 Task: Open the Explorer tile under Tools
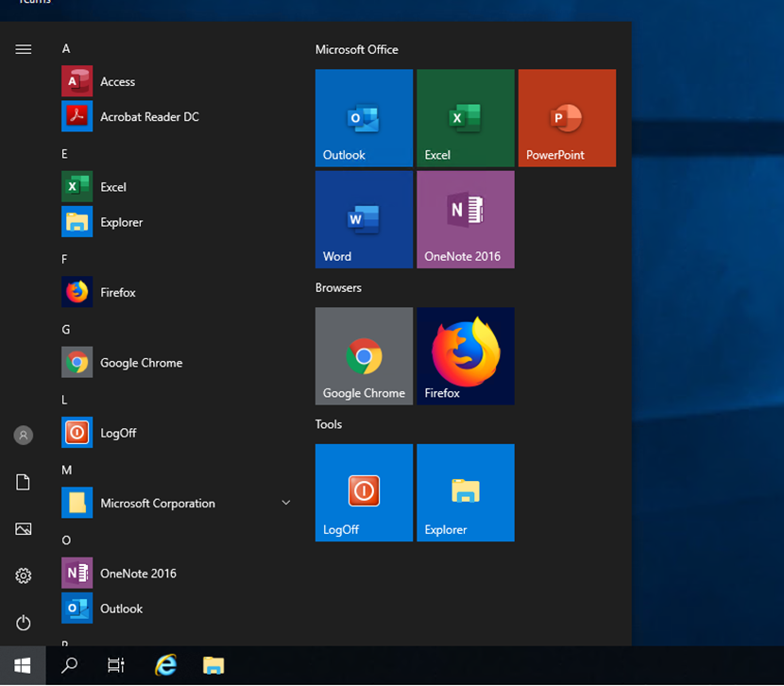[466, 492]
